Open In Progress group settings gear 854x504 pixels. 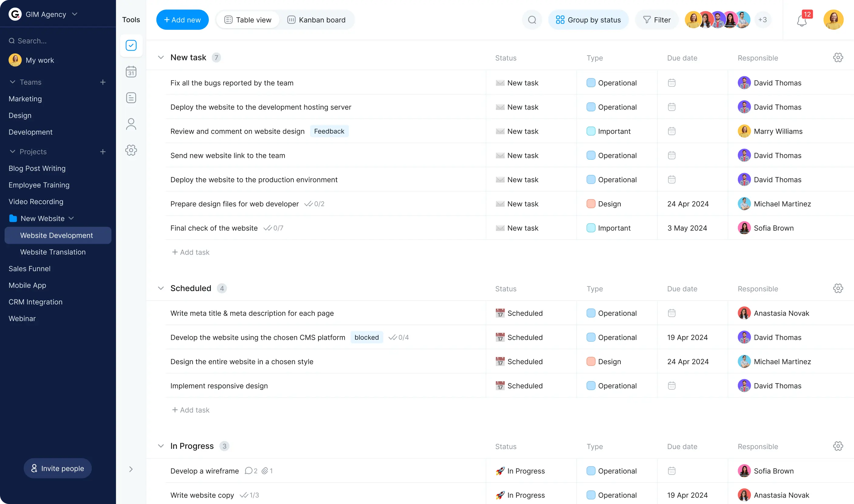[838, 446]
